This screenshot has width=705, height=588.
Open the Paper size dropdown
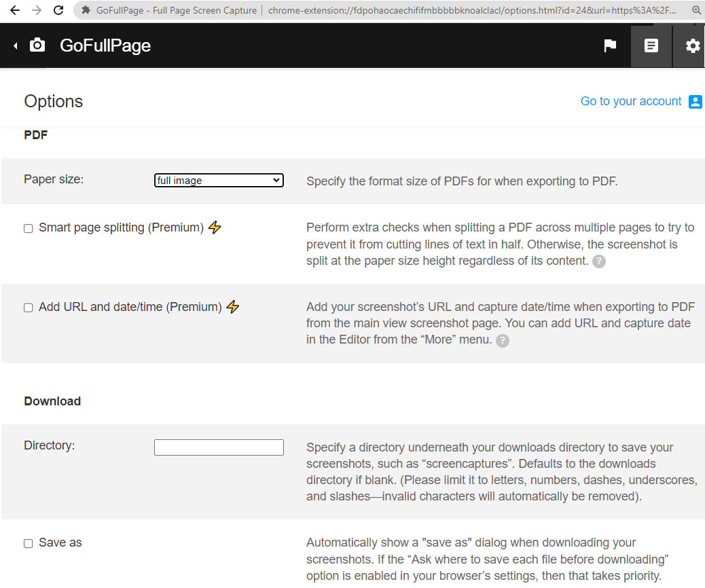219,181
